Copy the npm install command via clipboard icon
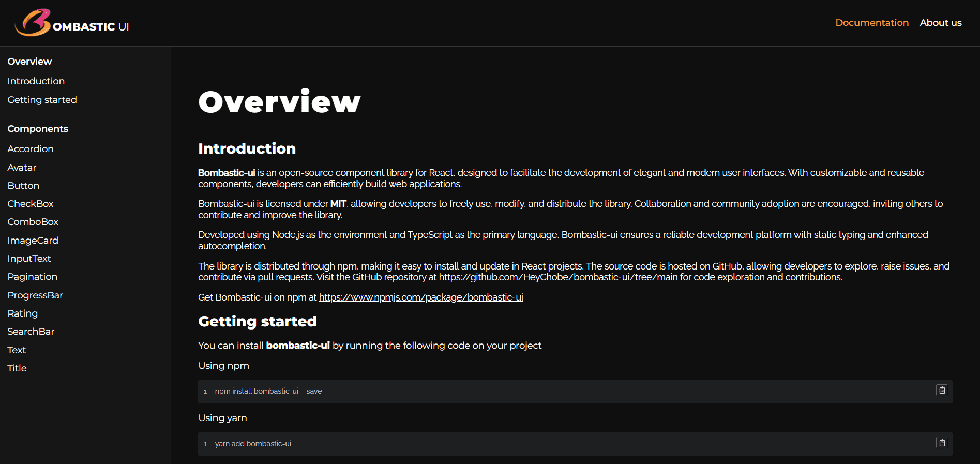The image size is (980, 464). [941, 391]
